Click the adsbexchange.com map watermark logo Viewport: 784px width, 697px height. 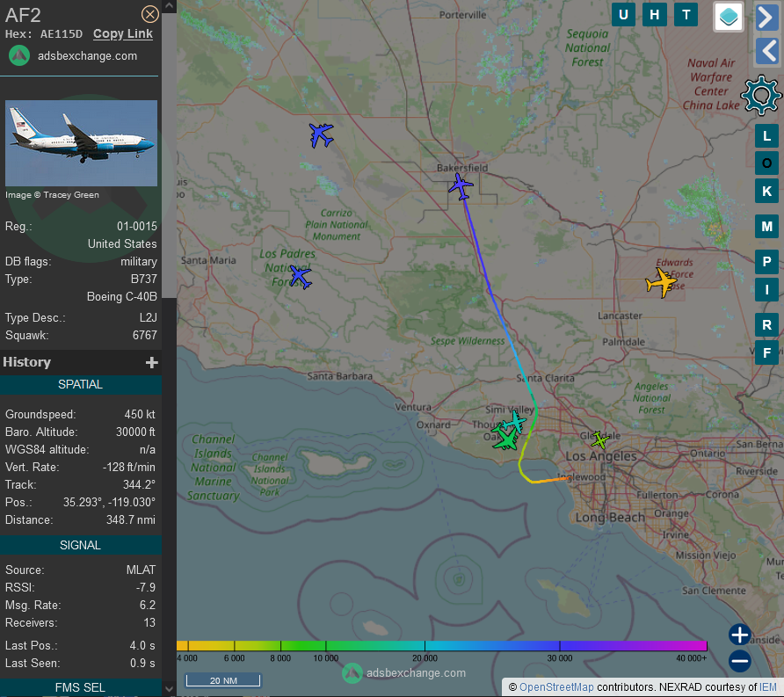tap(352, 673)
